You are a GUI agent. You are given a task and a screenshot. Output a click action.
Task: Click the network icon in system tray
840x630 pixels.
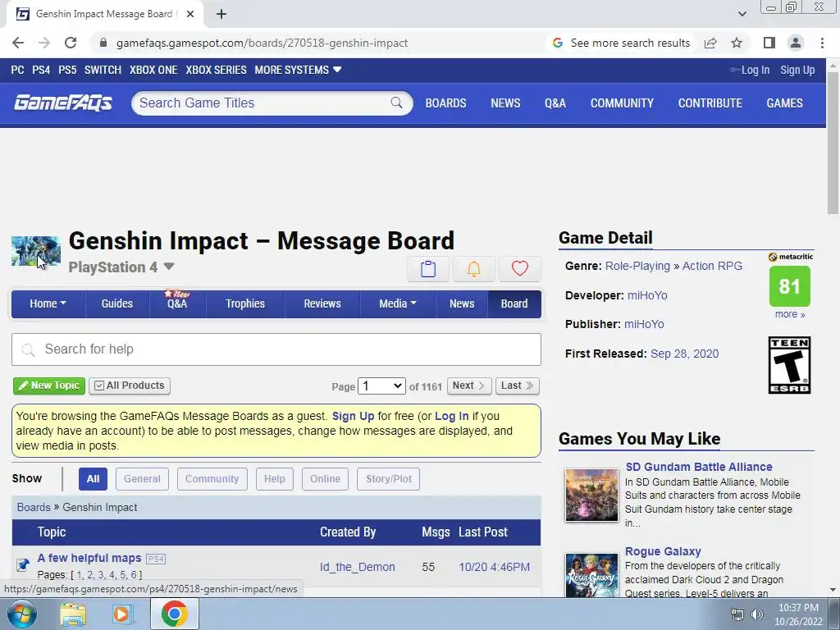737,614
